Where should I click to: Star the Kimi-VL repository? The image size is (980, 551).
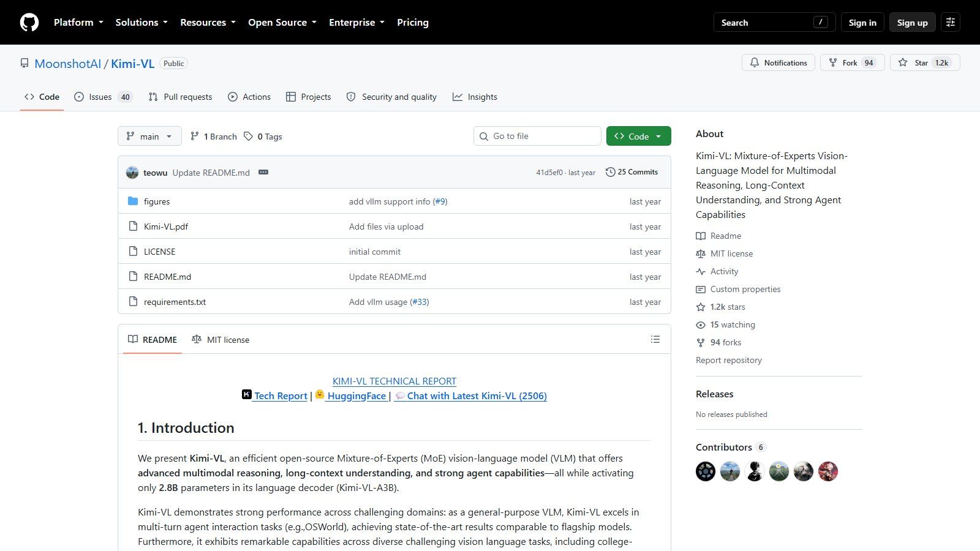click(x=925, y=63)
